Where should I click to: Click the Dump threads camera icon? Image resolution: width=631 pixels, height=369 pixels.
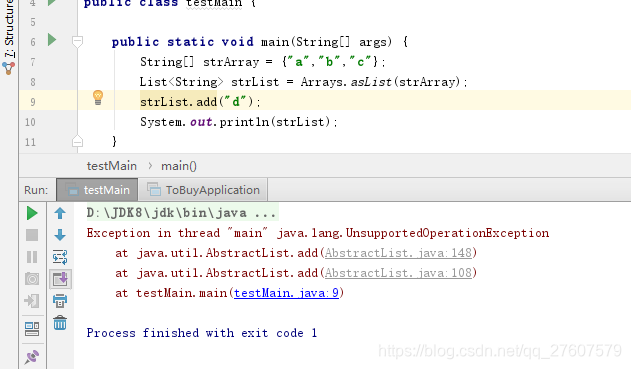(x=32, y=279)
